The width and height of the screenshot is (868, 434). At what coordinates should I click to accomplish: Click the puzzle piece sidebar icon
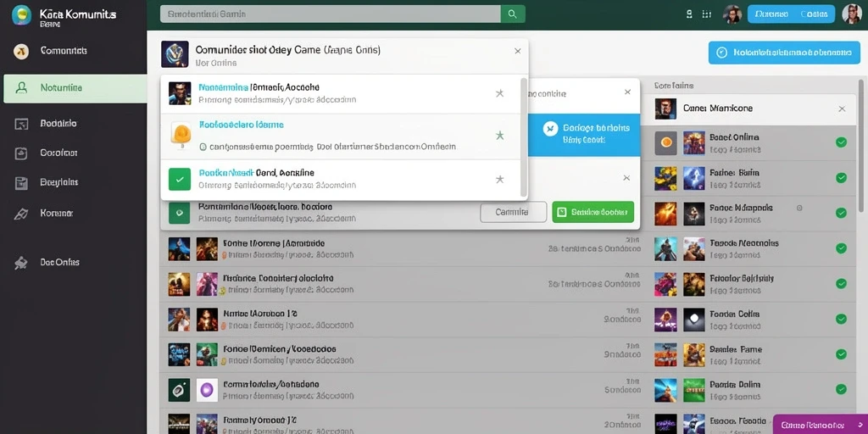[21, 263]
